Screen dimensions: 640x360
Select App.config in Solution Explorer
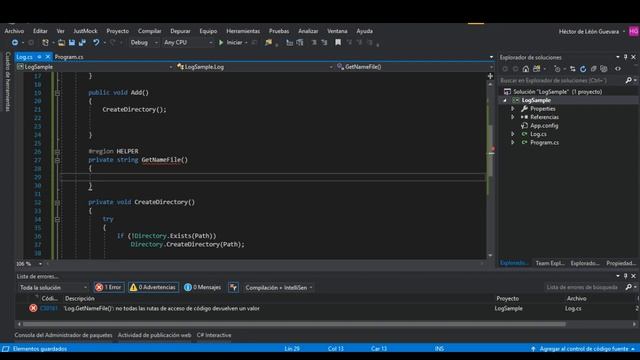click(544, 126)
